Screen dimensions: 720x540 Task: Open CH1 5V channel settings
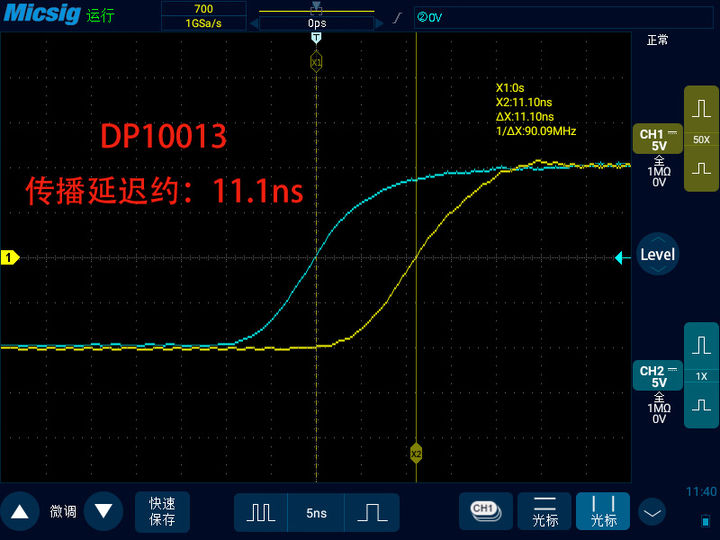[x=658, y=139]
